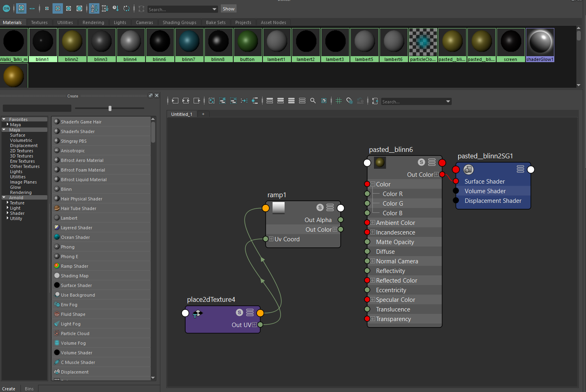Reverse the browser sort order
Screen dimensions: 586x392
coord(127,8)
